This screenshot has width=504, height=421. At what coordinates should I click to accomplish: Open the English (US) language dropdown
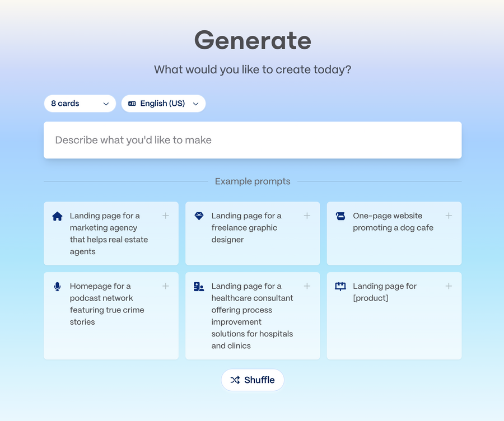coord(163,104)
